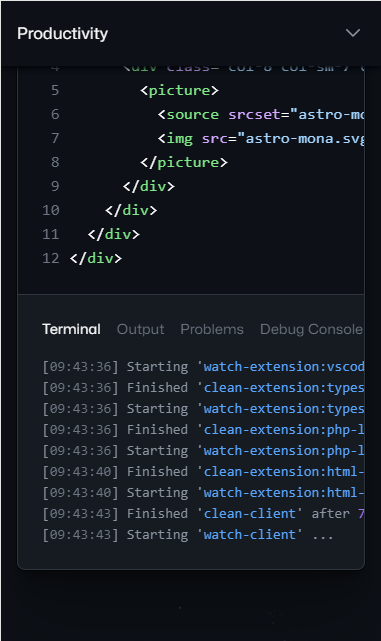This screenshot has height=641, width=381.
Task: Click 'watch-extension:php-l' task name
Action: coord(284,450)
